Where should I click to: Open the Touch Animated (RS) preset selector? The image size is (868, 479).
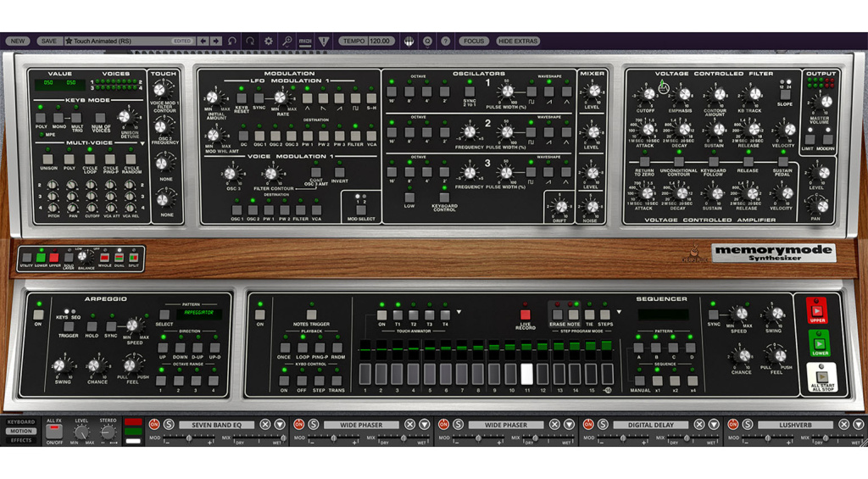pos(129,41)
